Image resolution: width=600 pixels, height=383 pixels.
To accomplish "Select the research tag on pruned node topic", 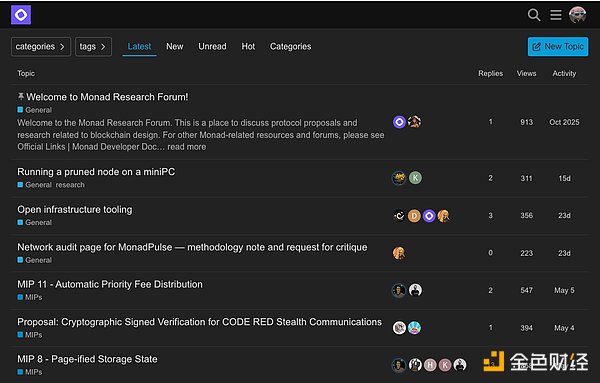I will (x=70, y=185).
